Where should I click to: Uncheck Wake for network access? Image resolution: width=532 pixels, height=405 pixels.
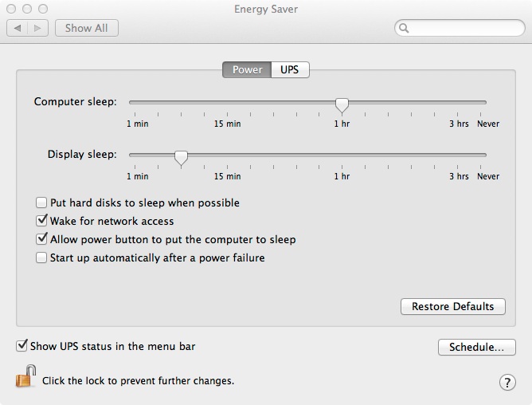[x=41, y=221]
